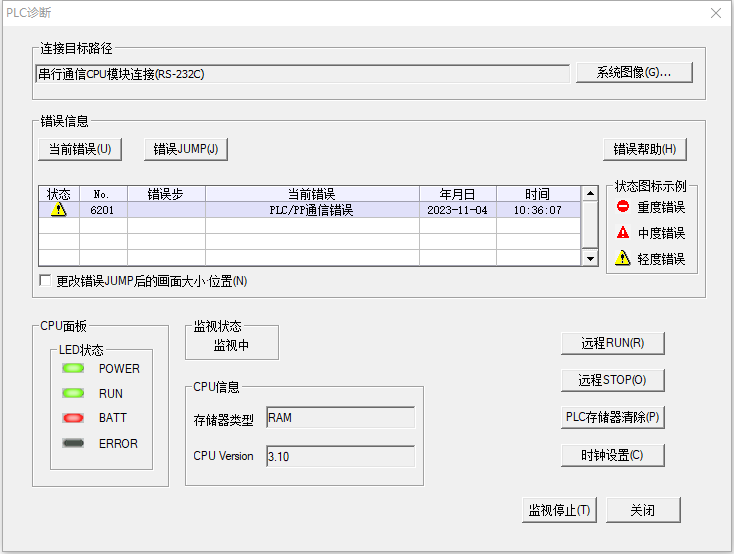Image resolution: width=734 pixels, height=554 pixels.
Task: Open 错误帮助(H) help
Action: point(645,149)
